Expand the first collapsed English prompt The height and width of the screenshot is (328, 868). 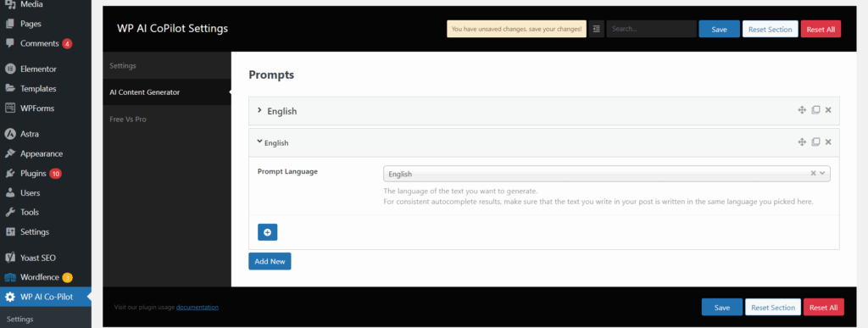coord(259,111)
